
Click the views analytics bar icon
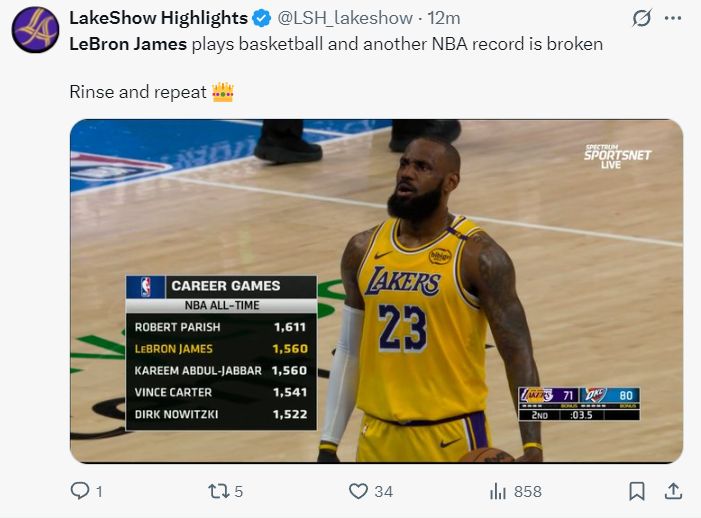[498, 491]
